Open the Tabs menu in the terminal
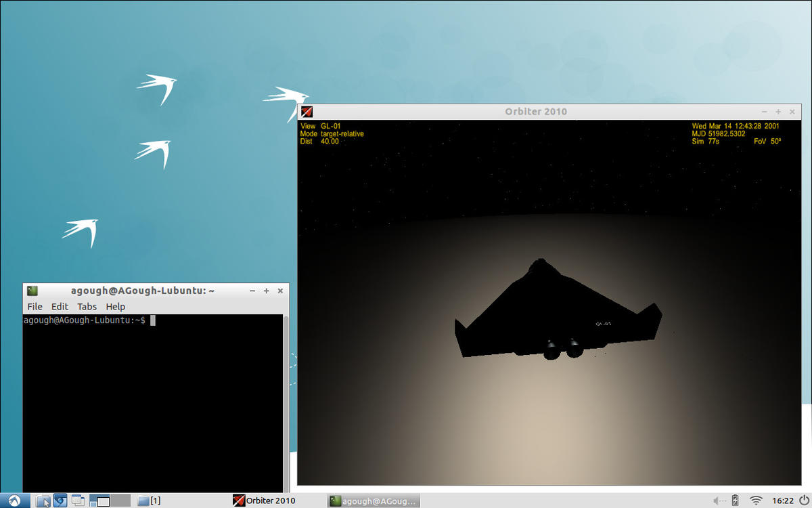Screen dimensions: 812x508 (x=87, y=307)
